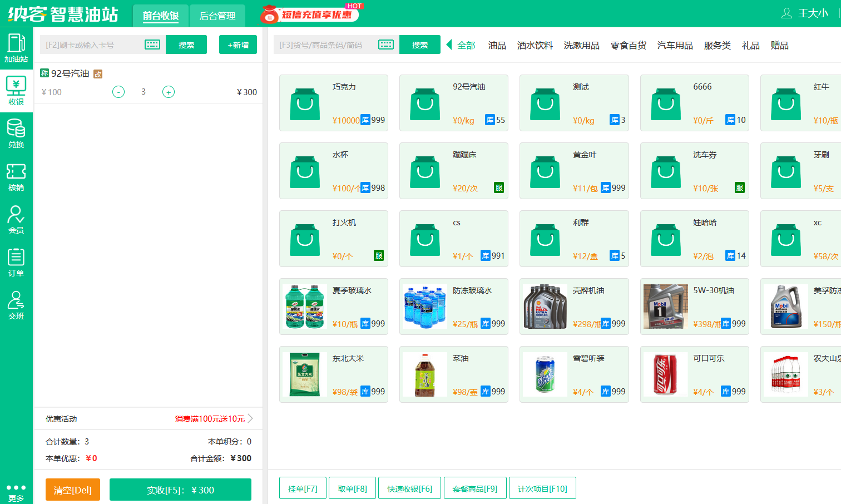
Task: Decrease 92号汽油 quantity with minus button
Action: point(118,92)
